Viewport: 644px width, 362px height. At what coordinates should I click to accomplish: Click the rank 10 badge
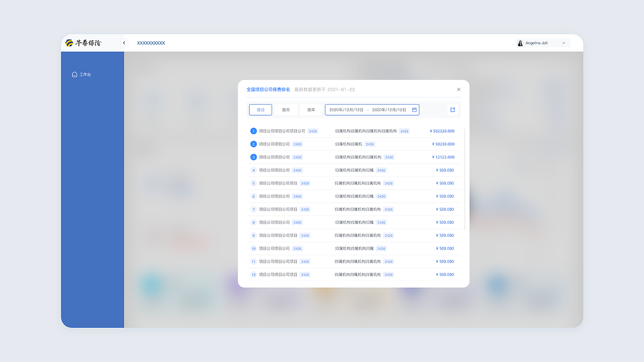254,248
